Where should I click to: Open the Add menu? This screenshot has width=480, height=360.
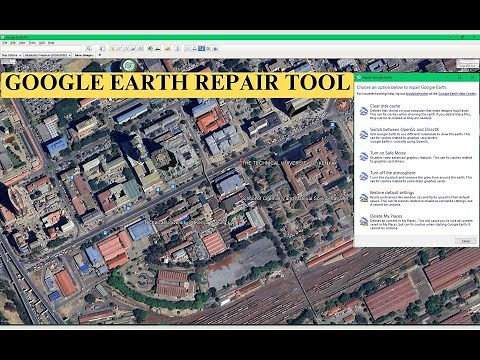(x=42, y=43)
